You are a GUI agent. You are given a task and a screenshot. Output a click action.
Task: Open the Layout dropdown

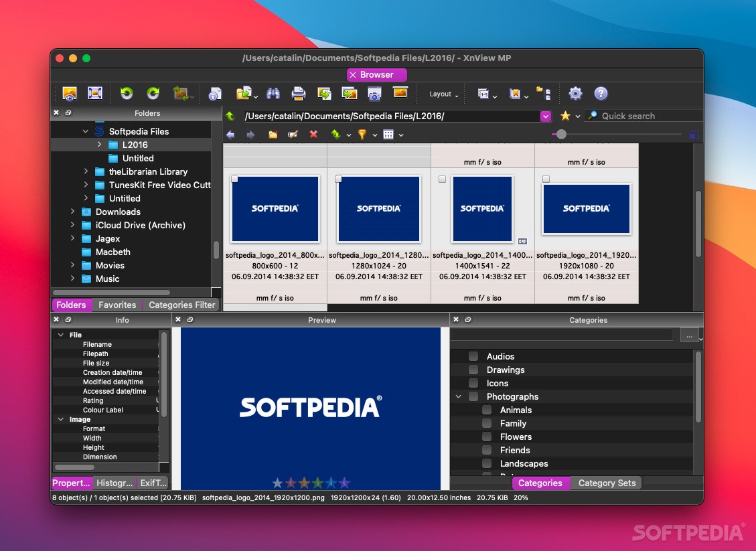click(443, 94)
